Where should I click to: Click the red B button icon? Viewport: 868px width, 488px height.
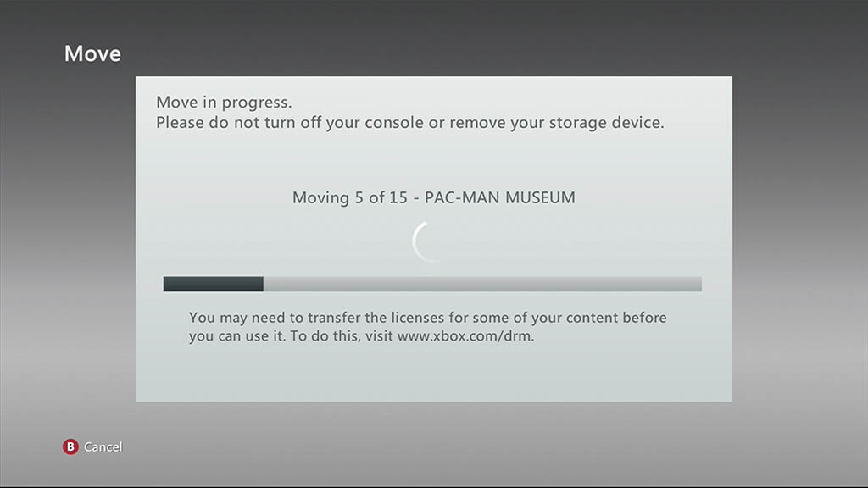pyautogui.click(x=70, y=446)
